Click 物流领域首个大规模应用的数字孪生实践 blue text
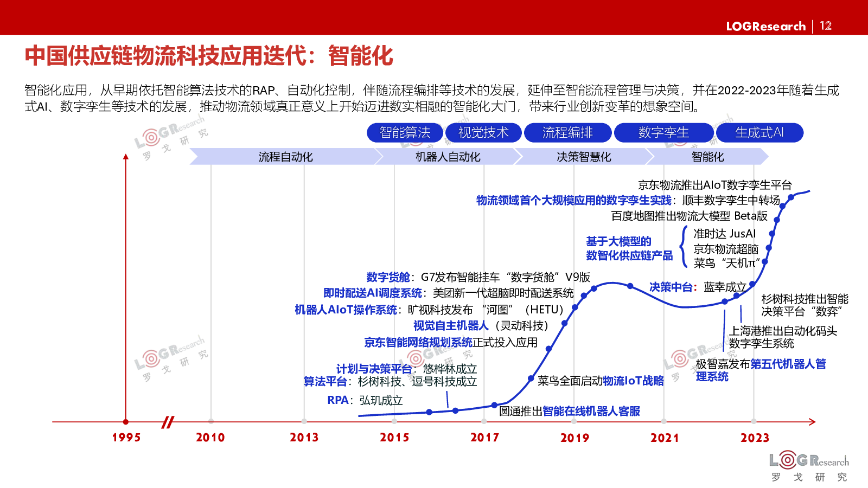This screenshot has height=488, width=868. [573, 201]
